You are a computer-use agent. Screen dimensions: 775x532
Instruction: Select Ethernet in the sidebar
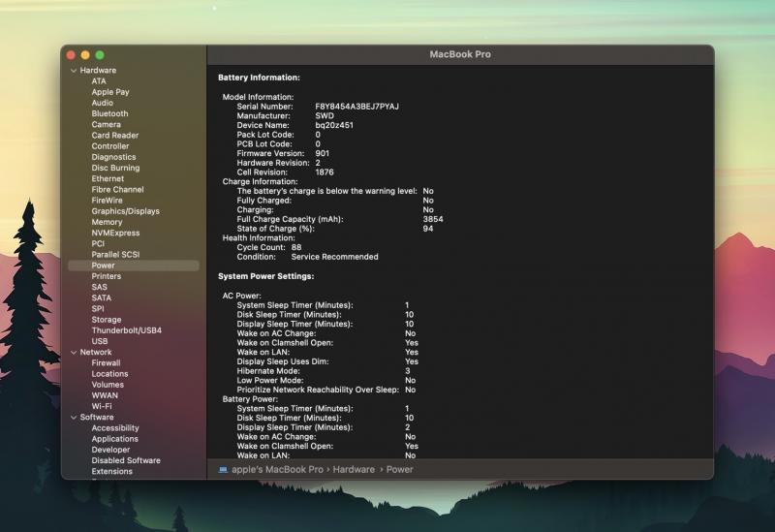(x=108, y=179)
